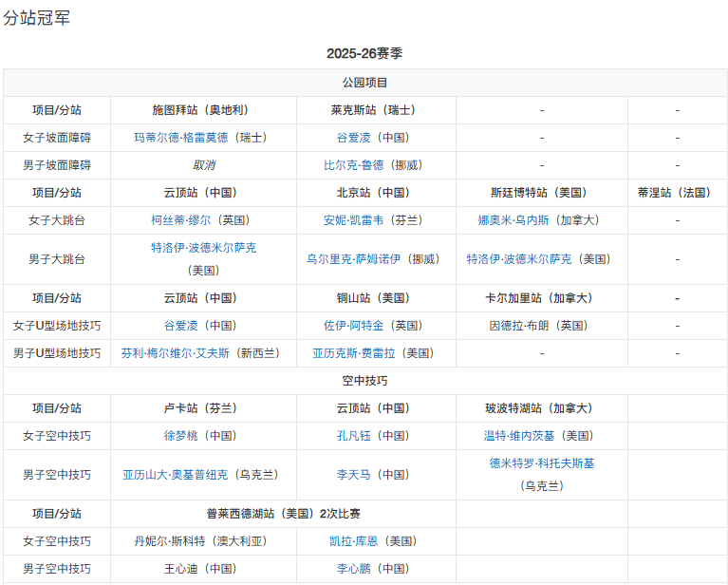This screenshot has height=585, width=728.
Task: Click 女子坡面障碍 row label
Action: [x=57, y=138]
